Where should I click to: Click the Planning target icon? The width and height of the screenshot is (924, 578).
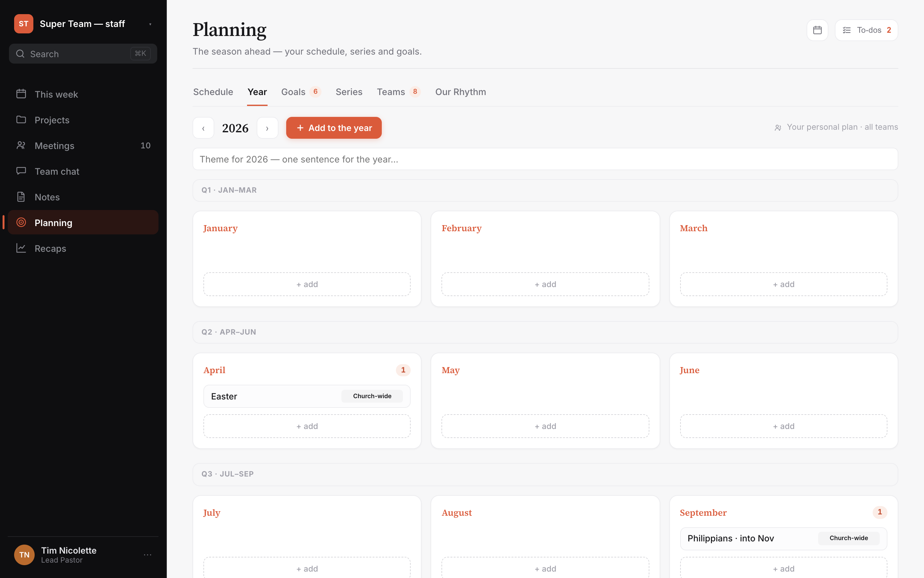(21, 222)
